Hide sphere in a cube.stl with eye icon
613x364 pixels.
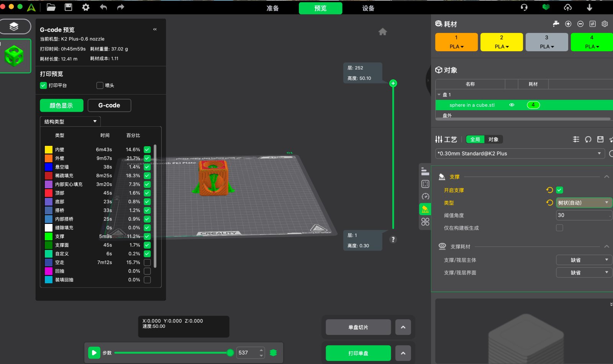(x=512, y=105)
